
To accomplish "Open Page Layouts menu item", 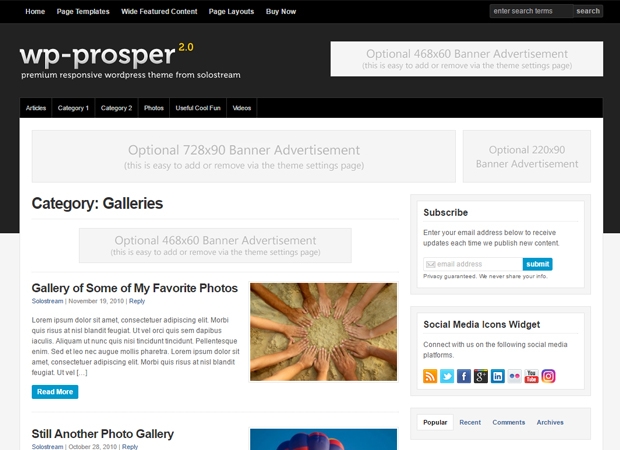I will [x=231, y=11].
